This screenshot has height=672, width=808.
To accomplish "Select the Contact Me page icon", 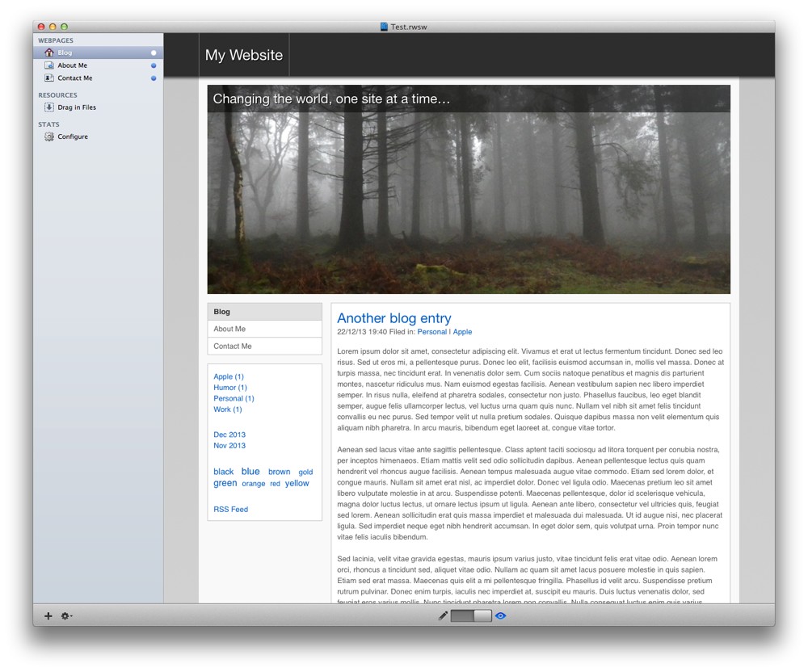I will point(49,78).
